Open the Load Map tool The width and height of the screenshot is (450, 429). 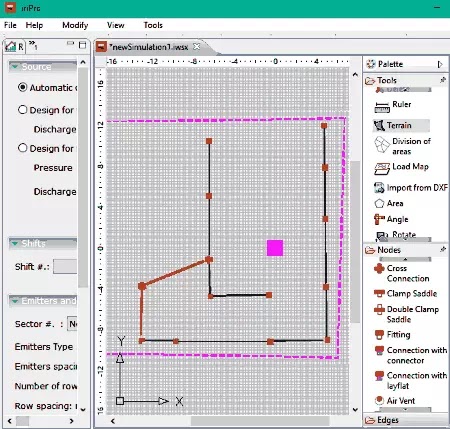(x=402, y=168)
